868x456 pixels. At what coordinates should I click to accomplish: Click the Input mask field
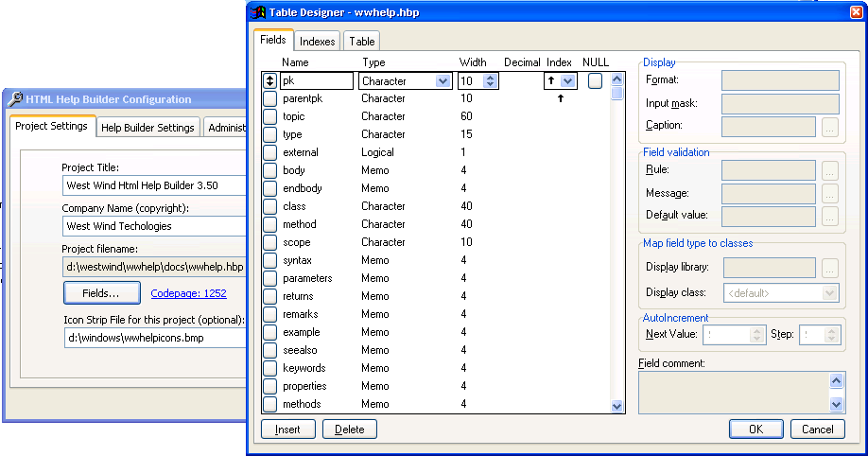[x=780, y=104]
